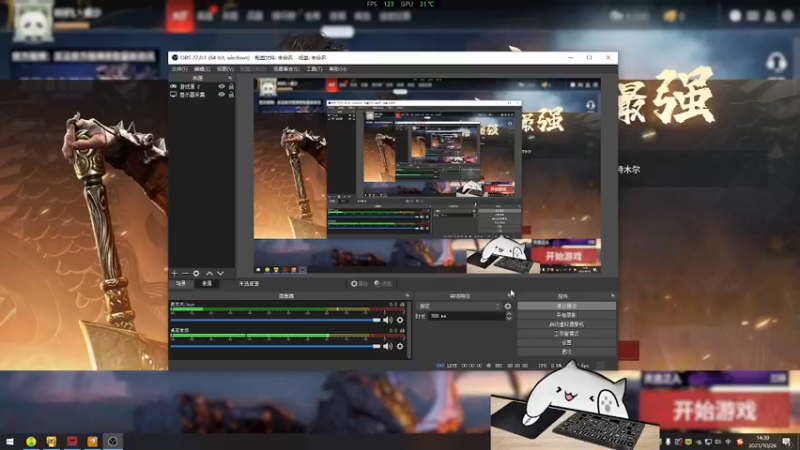Click the panda avatar in game launcher

(x=33, y=22)
